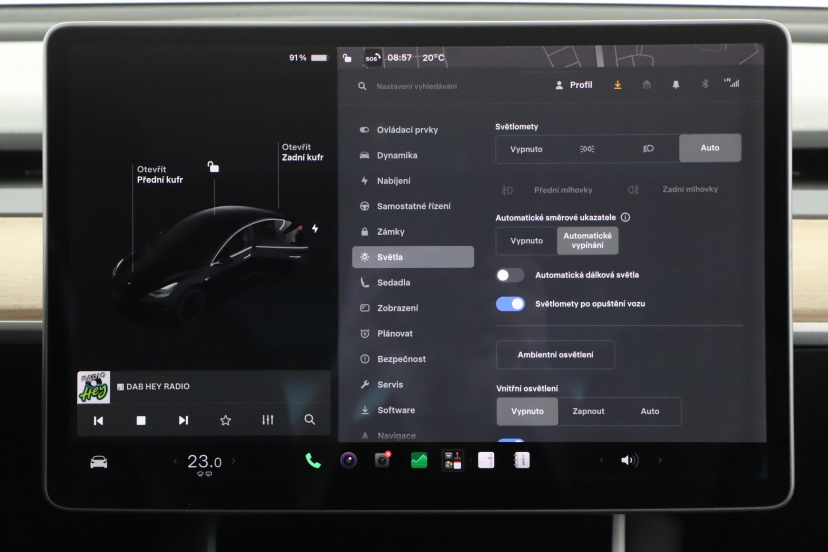The height and width of the screenshot is (552, 828).
Task: Tap the car controls icon
Action: pyautogui.click(x=99, y=462)
